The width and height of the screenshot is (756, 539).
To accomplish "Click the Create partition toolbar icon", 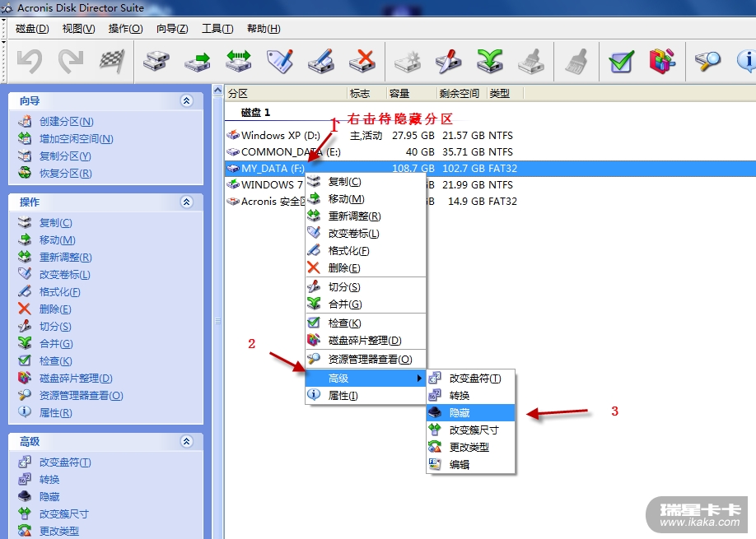I will [x=408, y=62].
